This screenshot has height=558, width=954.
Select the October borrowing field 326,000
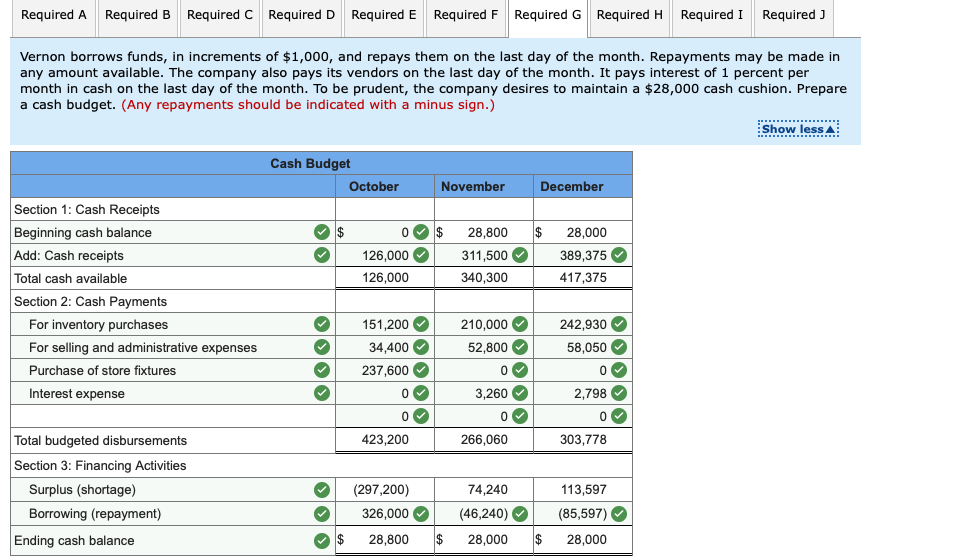point(385,514)
